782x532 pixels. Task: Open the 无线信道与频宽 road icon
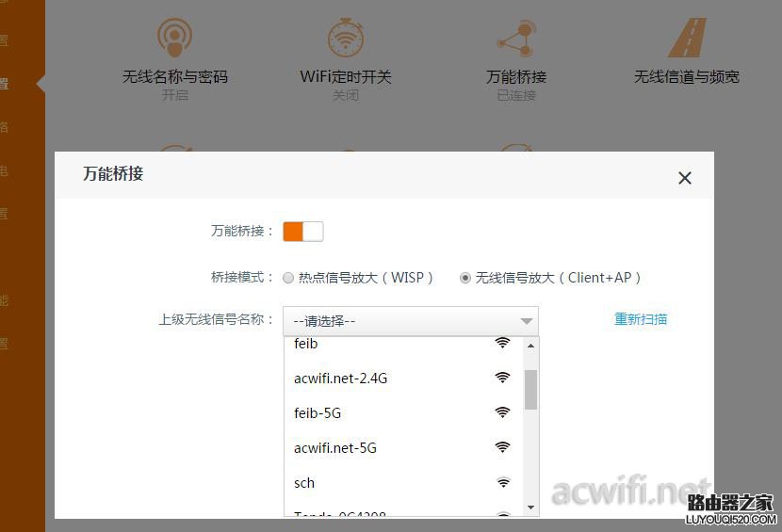coord(686,39)
